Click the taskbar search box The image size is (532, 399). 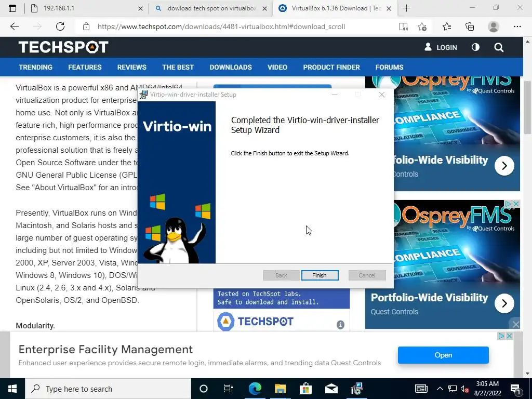[x=108, y=389]
